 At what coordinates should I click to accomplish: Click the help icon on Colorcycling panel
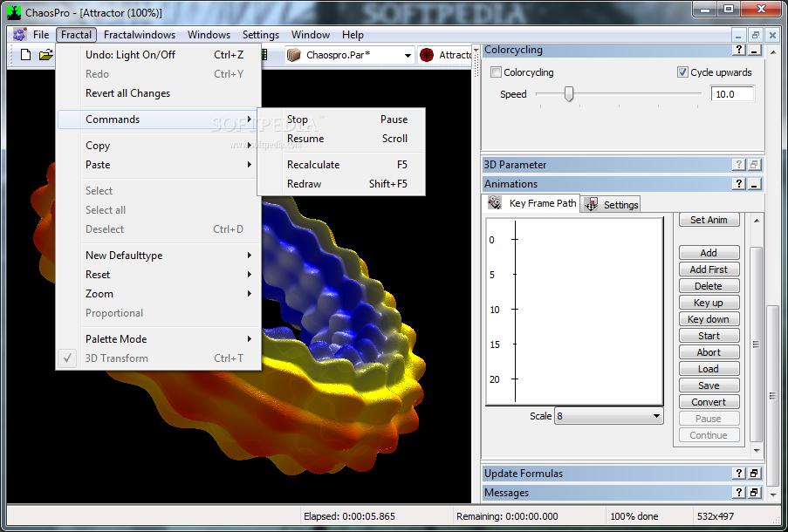738,49
